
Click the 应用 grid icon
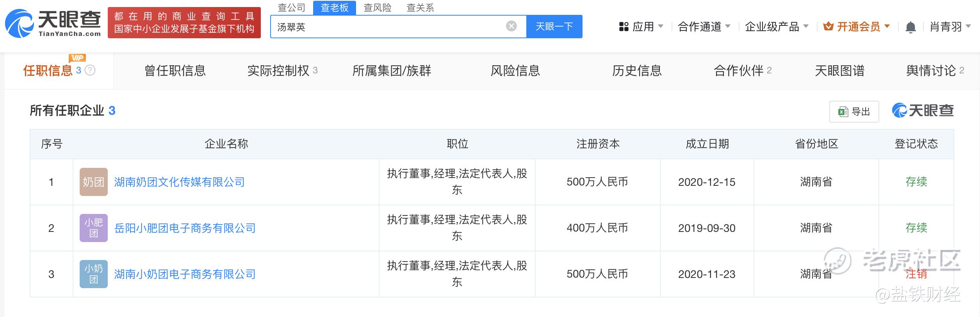click(x=624, y=27)
